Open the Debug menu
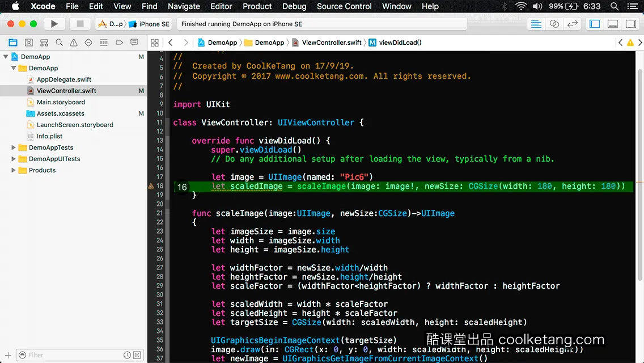Image resolution: width=644 pixels, height=363 pixels. (294, 6)
